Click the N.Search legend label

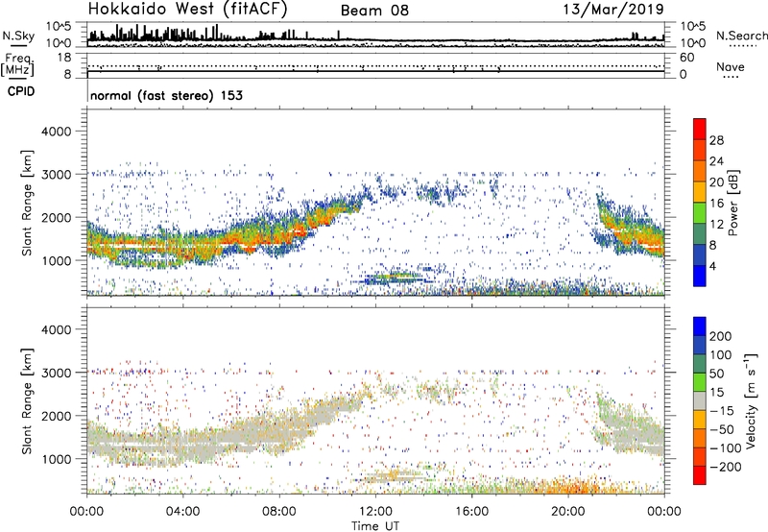(741, 36)
